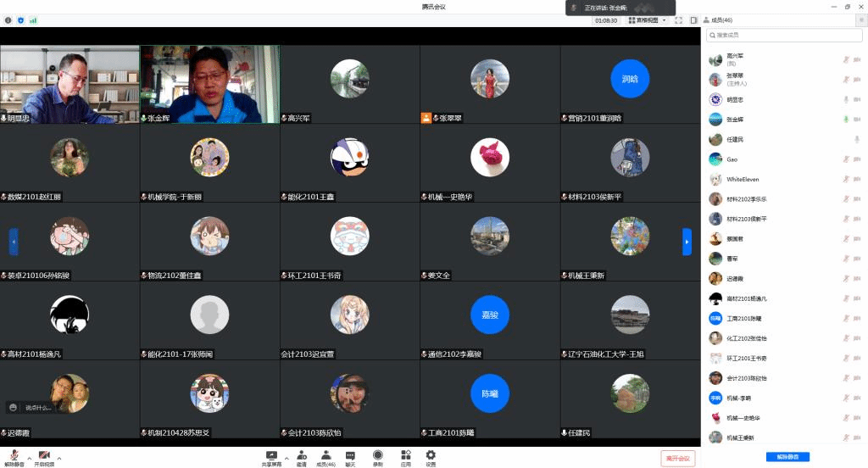The width and height of the screenshot is (868, 468).
Task: Open the Apps (应用) icon
Action: (405, 456)
